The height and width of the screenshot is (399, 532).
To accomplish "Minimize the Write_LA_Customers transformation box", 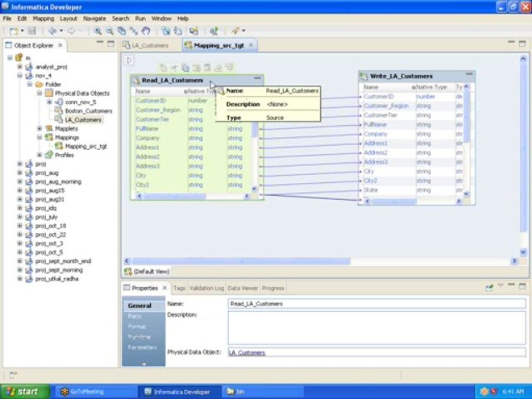I will [x=469, y=74].
